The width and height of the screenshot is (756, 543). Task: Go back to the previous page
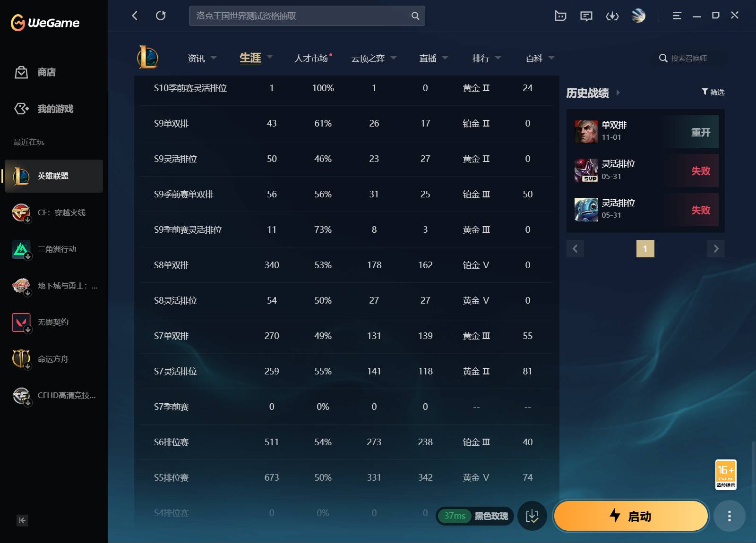(x=135, y=16)
